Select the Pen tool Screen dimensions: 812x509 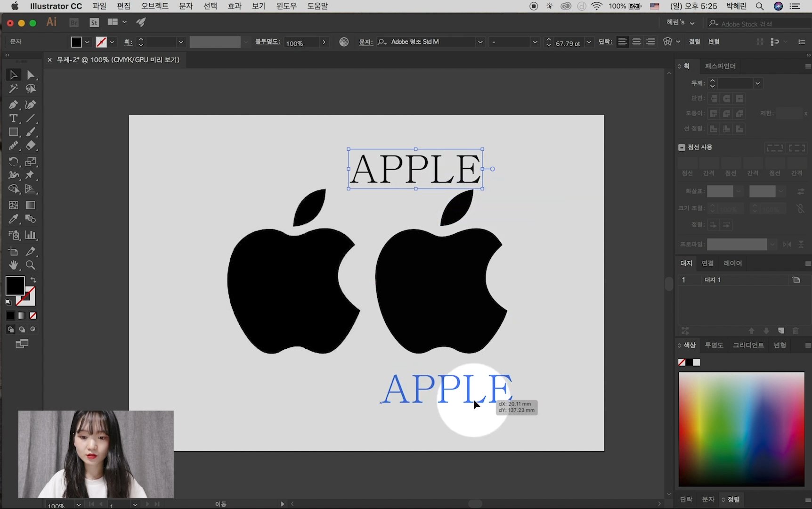(x=14, y=105)
